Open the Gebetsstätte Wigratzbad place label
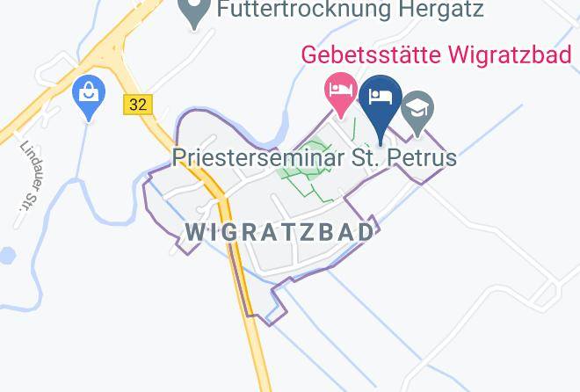 point(436,54)
